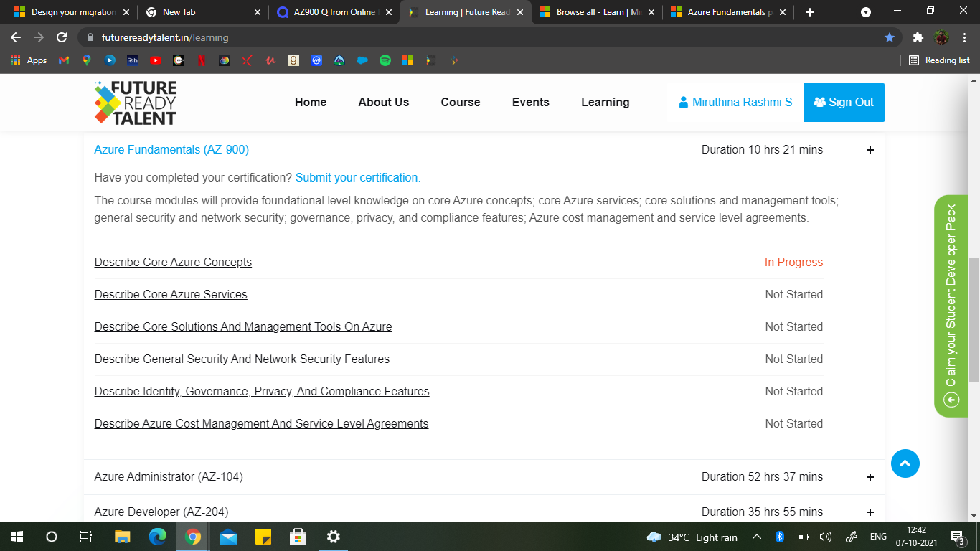
Task: Go back to the previous page
Action: (16, 37)
